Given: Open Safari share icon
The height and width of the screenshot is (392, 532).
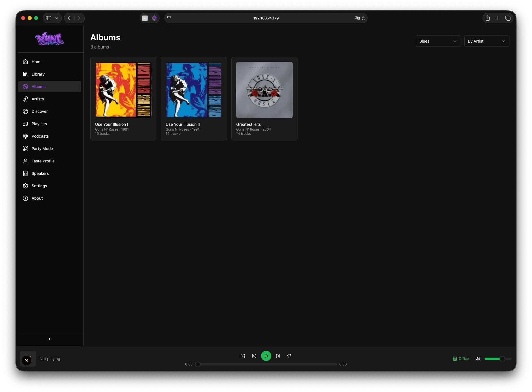Looking at the screenshot, I should (488, 18).
